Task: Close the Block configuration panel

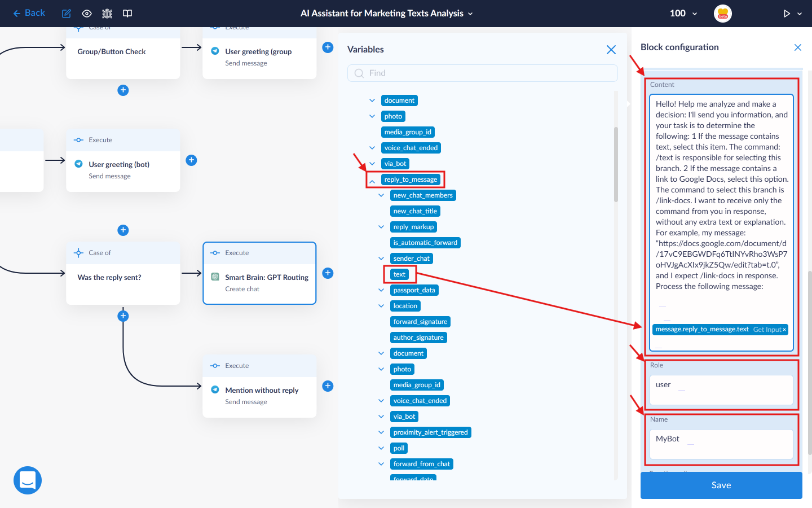Action: (x=798, y=47)
